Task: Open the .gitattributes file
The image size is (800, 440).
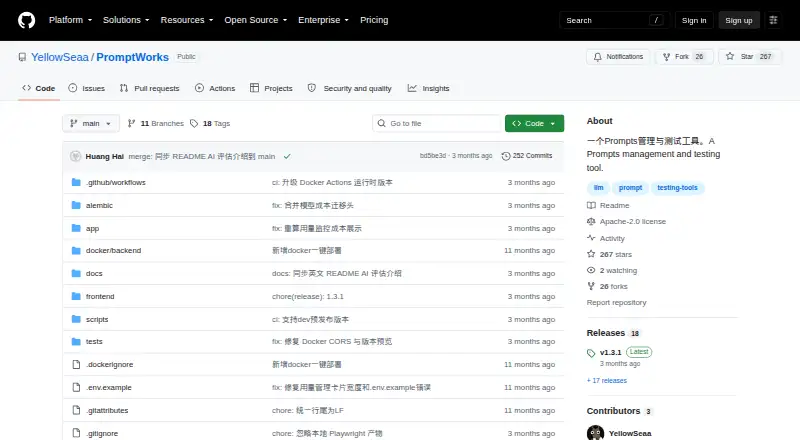Action: click(x=107, y=410)
